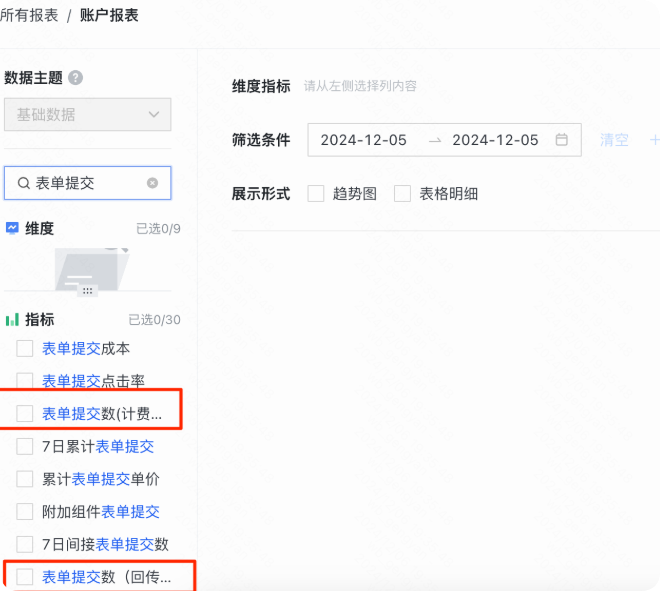The height and width of the screenshot is (591, 660).
Task: Click the search magnifier icon
Action: (24, 183)
